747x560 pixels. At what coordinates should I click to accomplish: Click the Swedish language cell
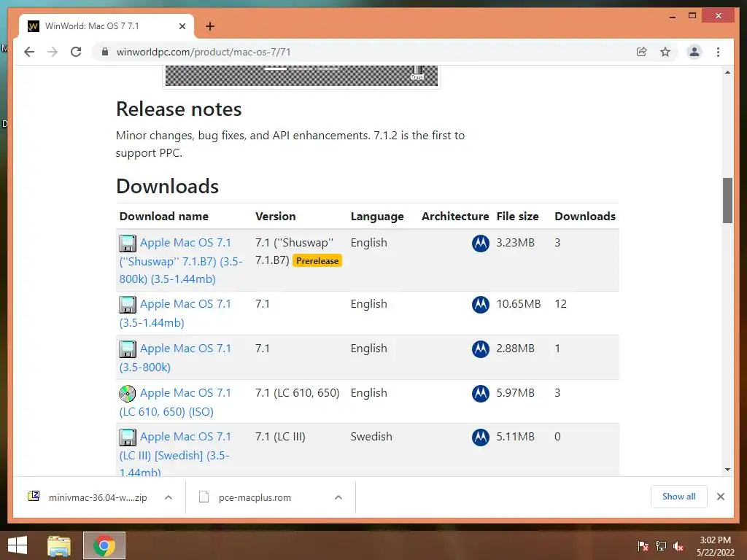click(371, 437)
